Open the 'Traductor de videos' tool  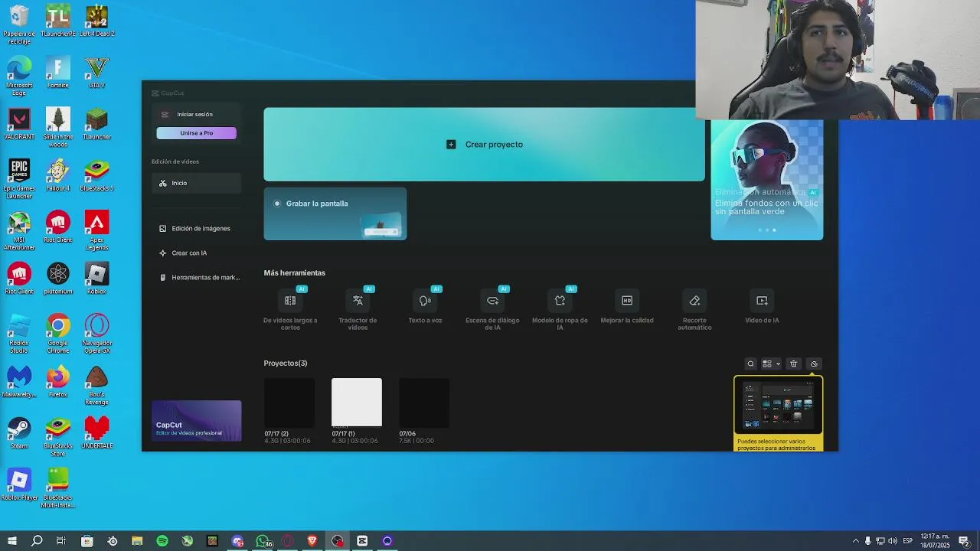tap(358, 310)
